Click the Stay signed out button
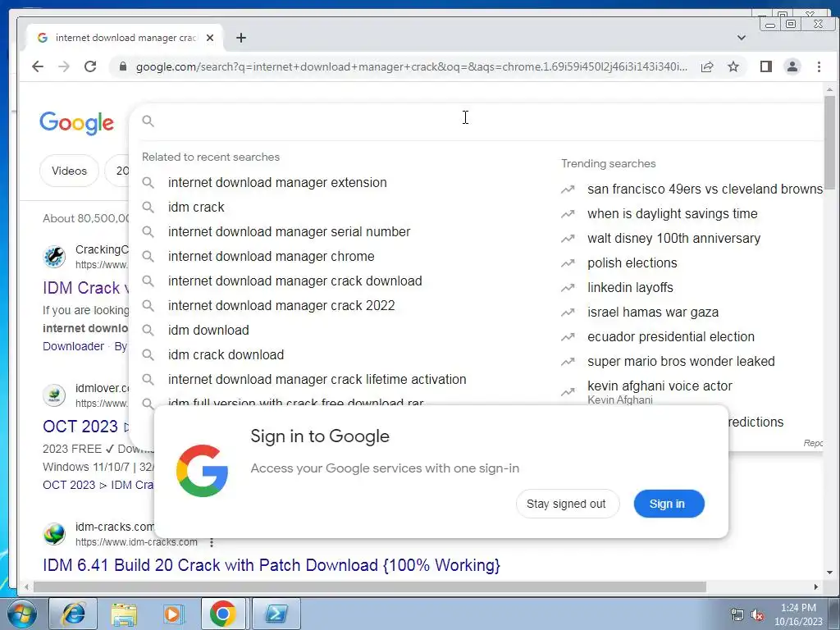Viewport: 840px width, 630px height. pyautogui.click(x=568, y=504)
